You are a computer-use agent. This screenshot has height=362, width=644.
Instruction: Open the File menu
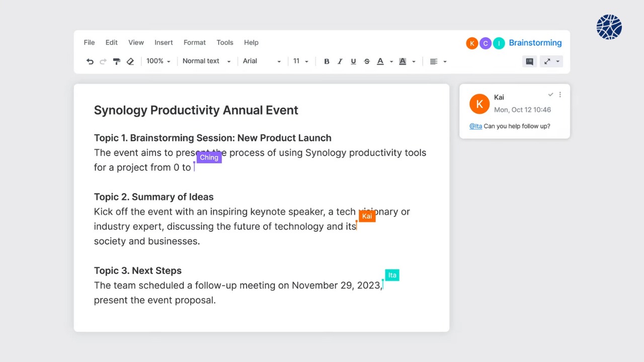89,43
